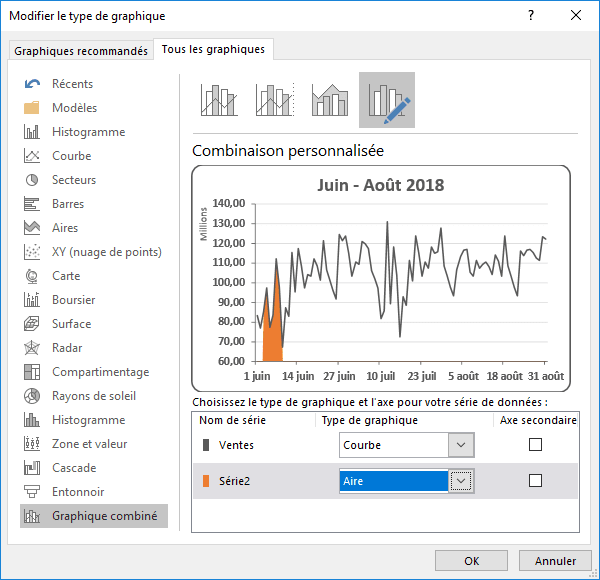Screen dimensions: 600x580
Task: Click the Série2 orange series color marker
Action: point(206,481)
